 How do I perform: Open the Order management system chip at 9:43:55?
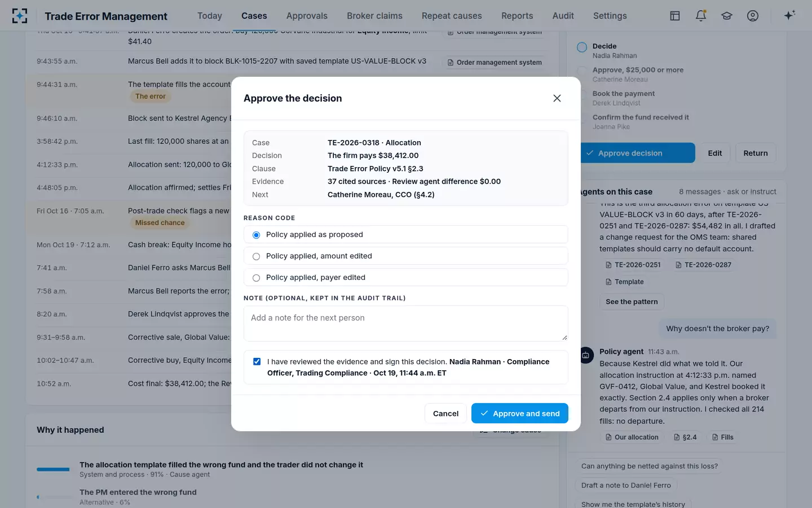(495, 62)
